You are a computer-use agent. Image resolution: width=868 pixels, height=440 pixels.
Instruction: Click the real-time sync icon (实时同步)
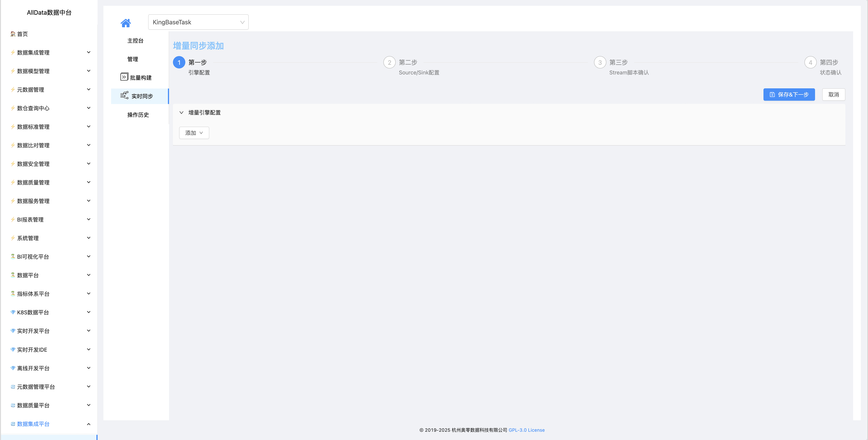(x=124, y=95)
